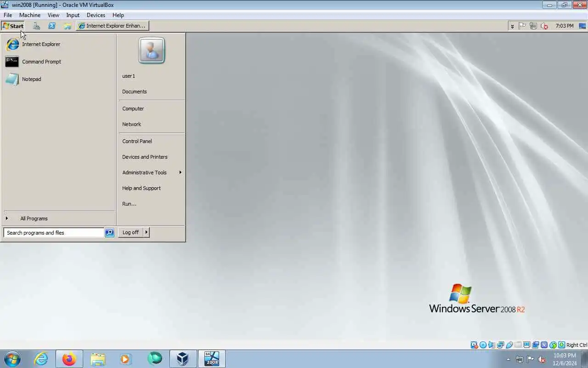Click the VirtualBox CPU status icon

[x=544, y=345]
